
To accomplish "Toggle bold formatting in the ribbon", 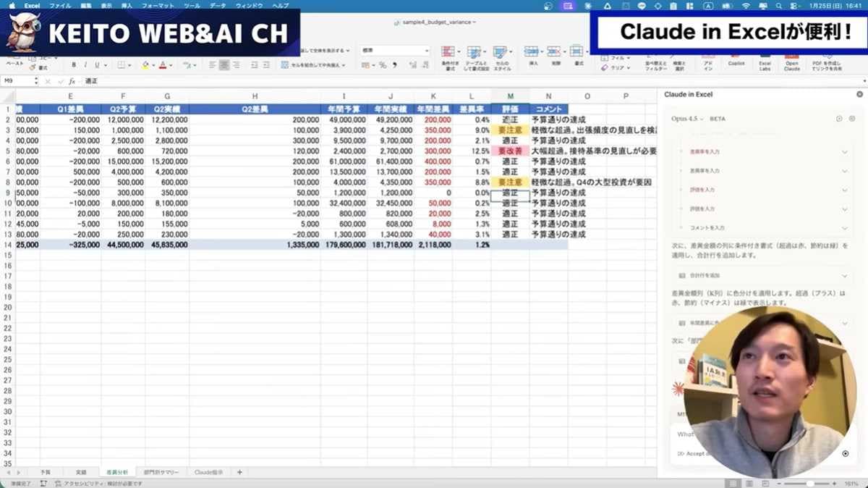I will click(x=74, y=65).
